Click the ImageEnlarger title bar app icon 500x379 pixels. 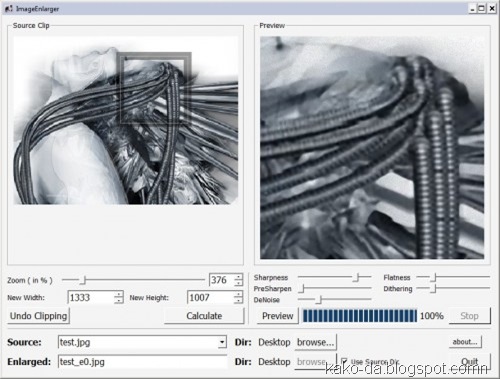click(9, 9)
